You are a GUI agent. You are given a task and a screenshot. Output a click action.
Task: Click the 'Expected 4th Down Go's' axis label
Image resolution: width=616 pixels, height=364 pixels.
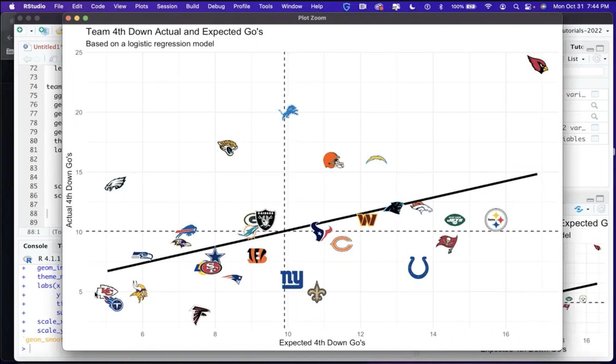tap(322, 342)
